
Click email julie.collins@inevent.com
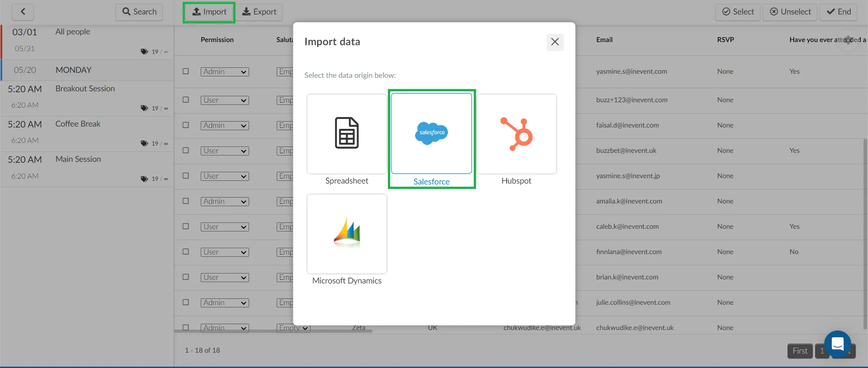633,302
